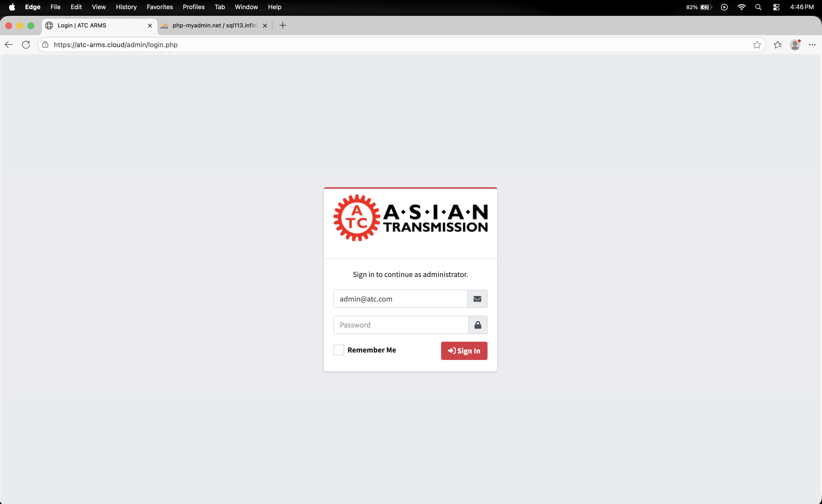Open the Wi-Fi status menu

click(741, 7)
